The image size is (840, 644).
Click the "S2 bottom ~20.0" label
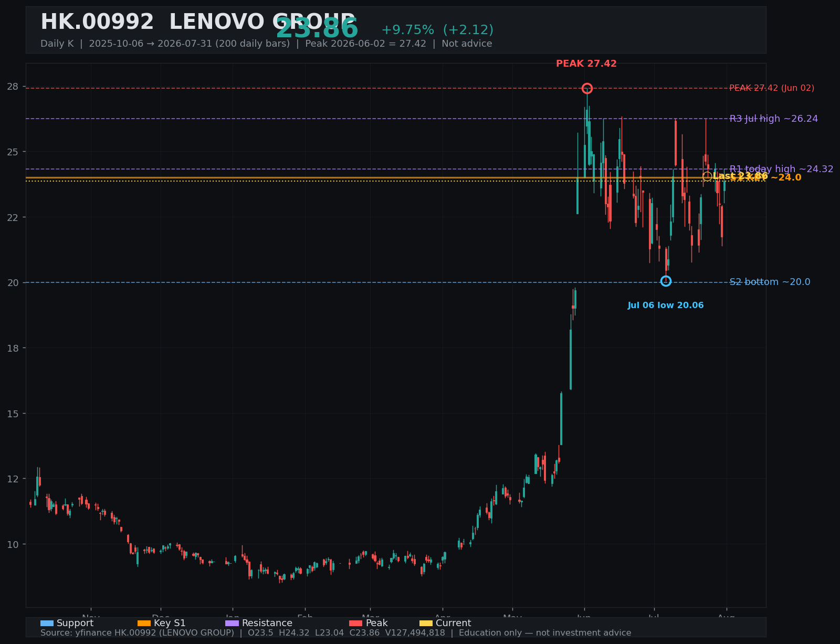click(770, 282)
